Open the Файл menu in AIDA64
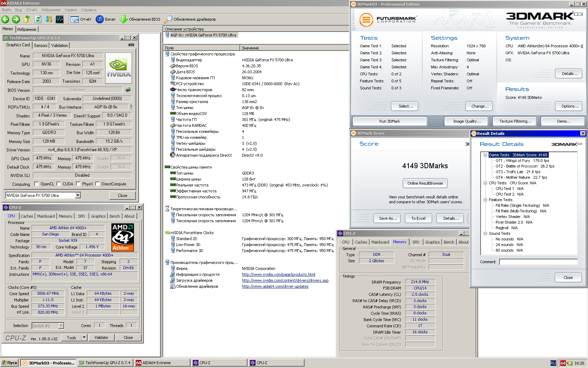The width and height of the screenshot is (588, 368). [6, 10]
